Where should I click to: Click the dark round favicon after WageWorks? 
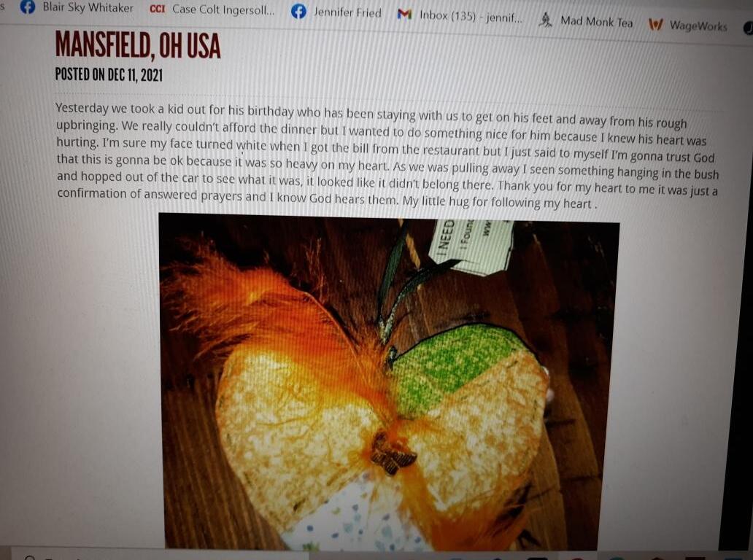click(748, 28)
